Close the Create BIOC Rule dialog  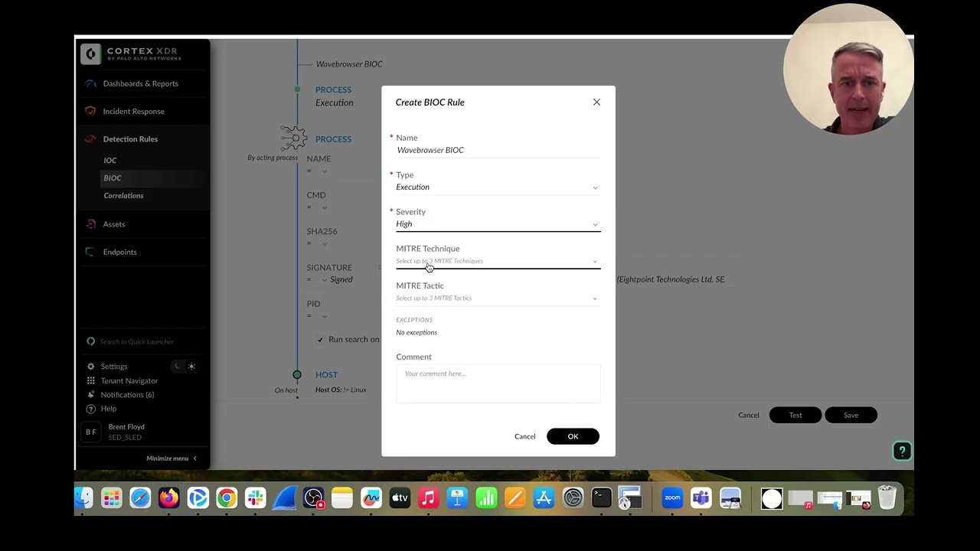click(x=596, y=102)
